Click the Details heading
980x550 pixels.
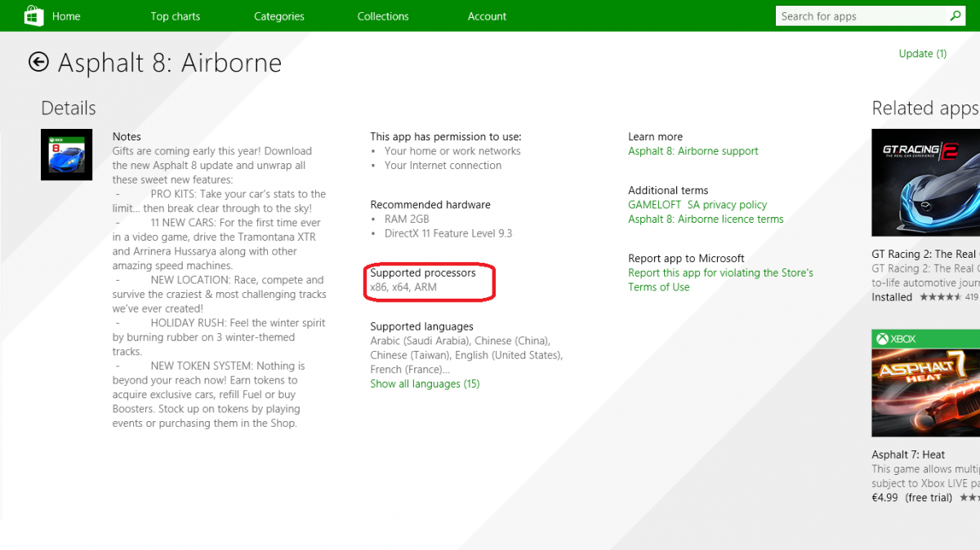[69, 109]
